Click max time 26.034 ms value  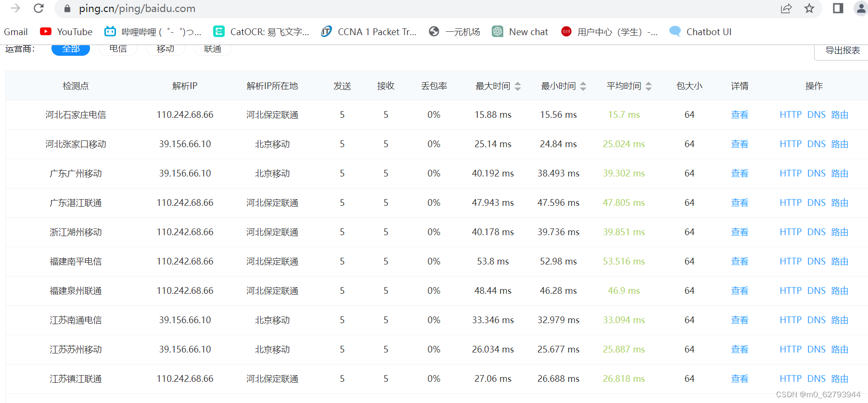point(493,350)
